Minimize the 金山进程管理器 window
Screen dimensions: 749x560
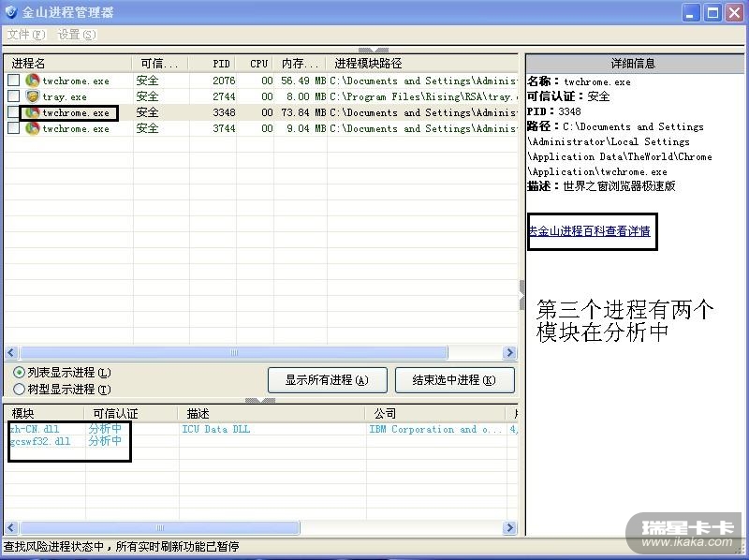(690, 13)
